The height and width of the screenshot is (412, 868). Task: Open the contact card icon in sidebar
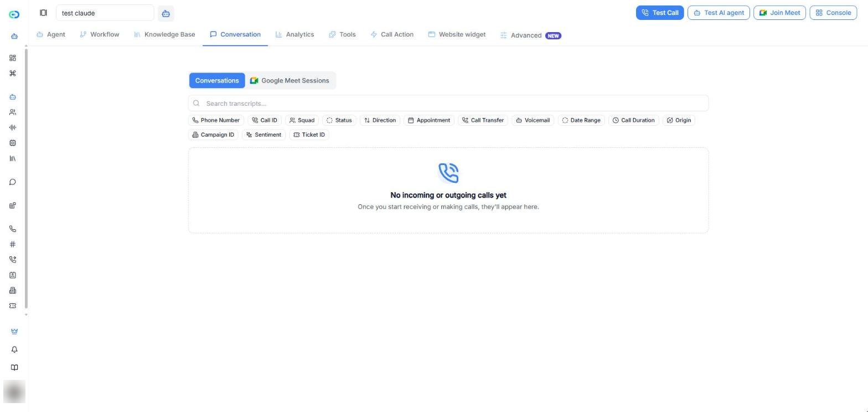13,275
